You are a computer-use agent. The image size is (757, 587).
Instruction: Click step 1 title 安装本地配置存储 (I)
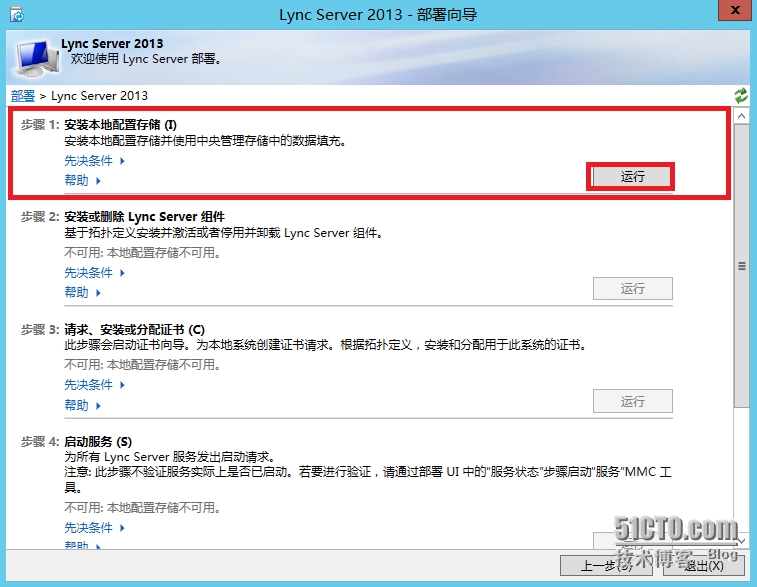(120, 125)
